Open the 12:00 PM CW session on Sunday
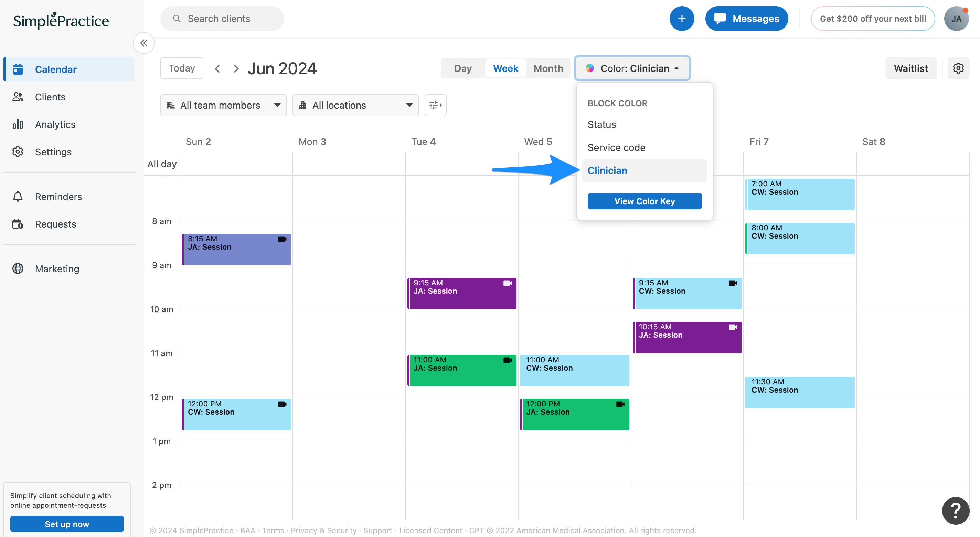Viewport: 980px width, 537px height. tap(236, 414)
